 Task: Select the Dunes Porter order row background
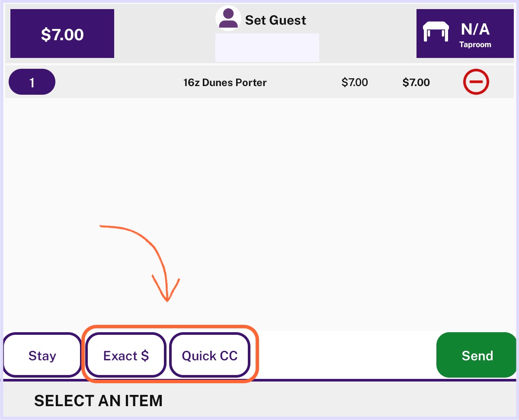[x=259, y=82]
